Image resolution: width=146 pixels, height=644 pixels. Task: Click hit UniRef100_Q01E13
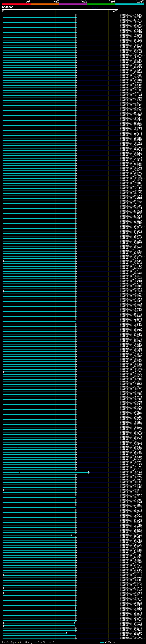coord(131,497)
